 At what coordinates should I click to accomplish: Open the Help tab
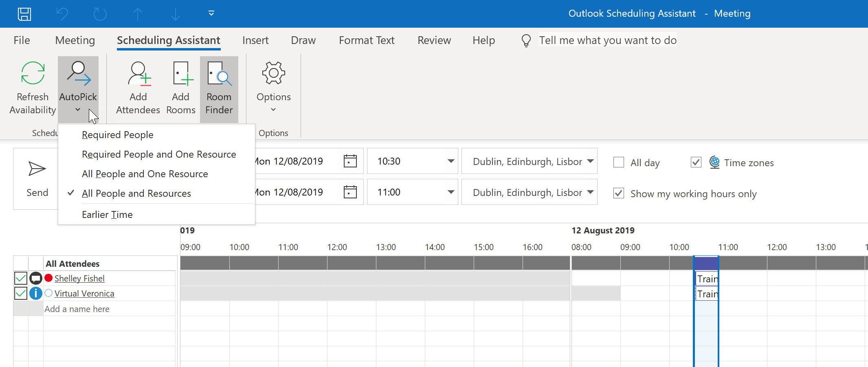[x=484, y=40]
